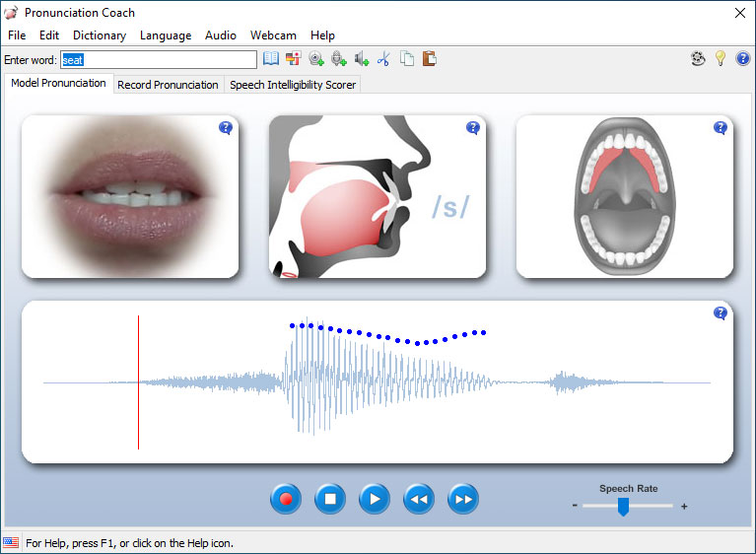Screen dimensions: 756x554
Task: Click the US flag language icon in status bar
Action: 11,542
